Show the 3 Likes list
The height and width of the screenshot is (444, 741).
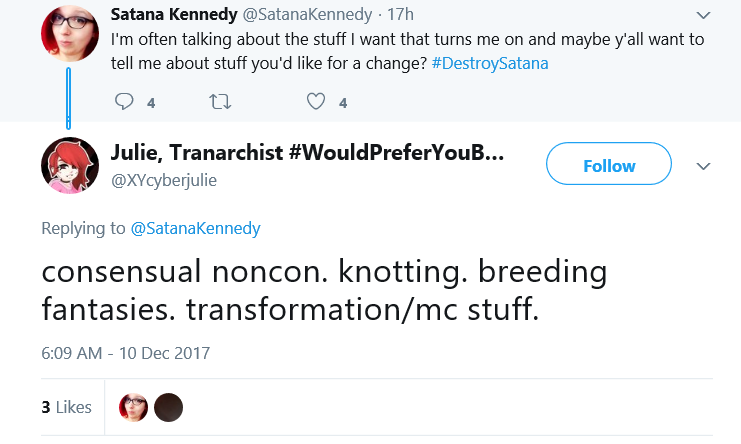[x=67, y=407]
